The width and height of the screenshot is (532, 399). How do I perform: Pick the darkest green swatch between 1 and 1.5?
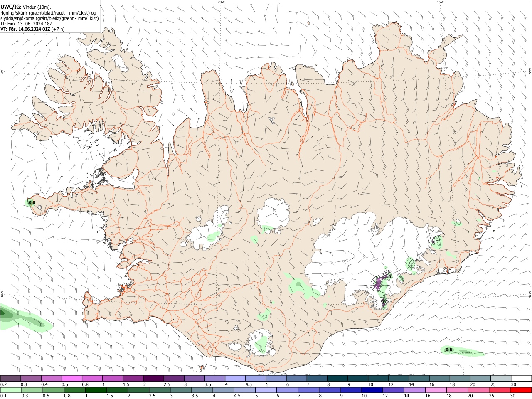[96, 390]
